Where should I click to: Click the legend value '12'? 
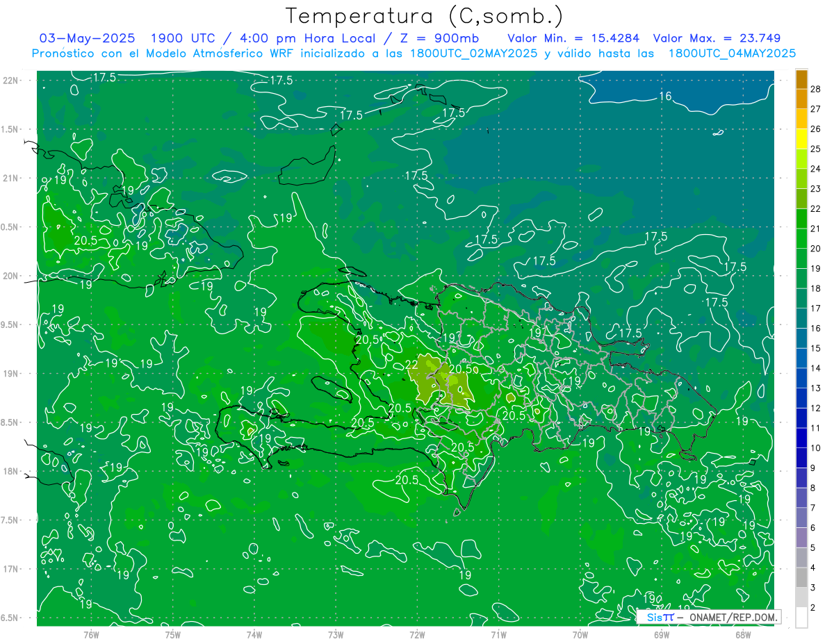click(815, 408)
